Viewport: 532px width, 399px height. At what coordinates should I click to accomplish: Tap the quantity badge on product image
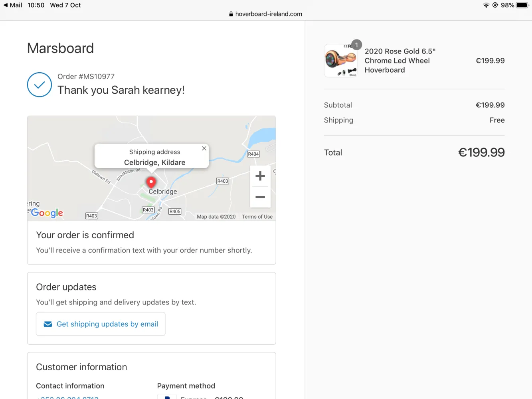pos(356,45)
